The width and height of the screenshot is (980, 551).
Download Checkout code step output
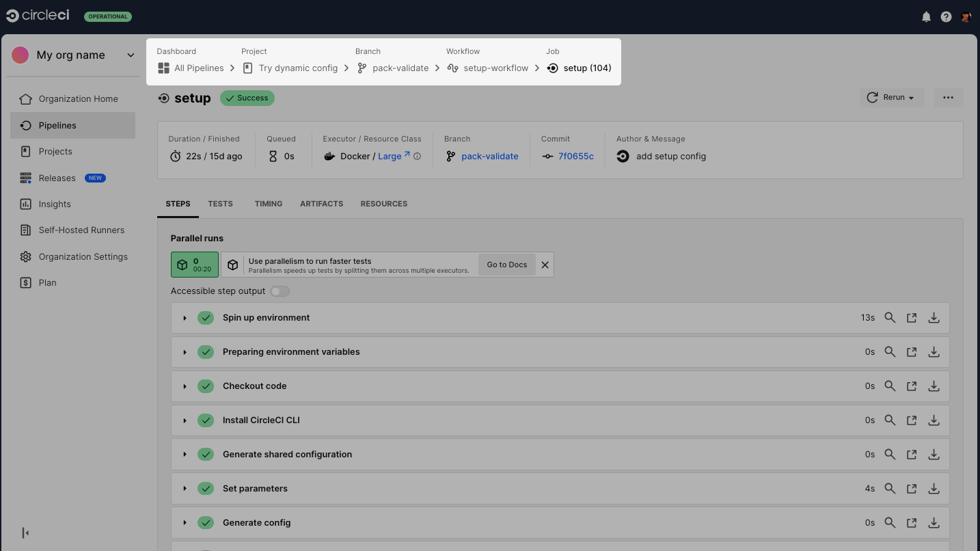click(x=934, y=386)
